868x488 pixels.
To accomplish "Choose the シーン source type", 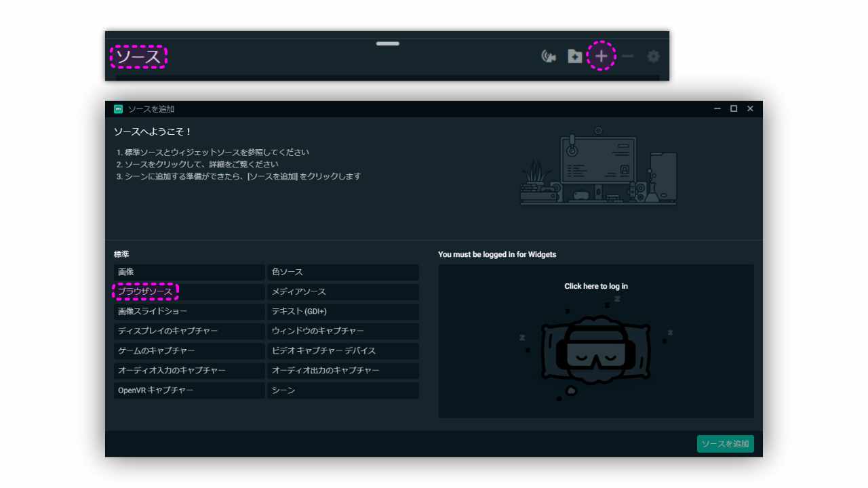I will 342,390.
